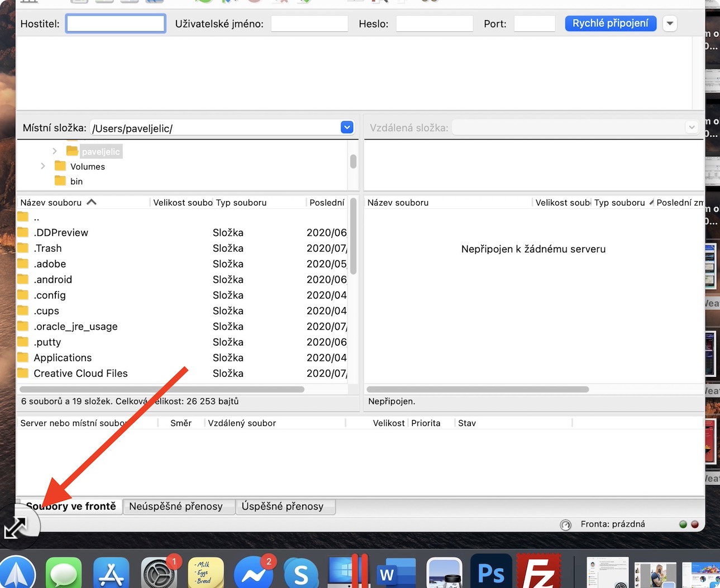This screenshot has height=588, width=720.
Task: Open the App Store from the Dock
Action: [x=112, y=573]
